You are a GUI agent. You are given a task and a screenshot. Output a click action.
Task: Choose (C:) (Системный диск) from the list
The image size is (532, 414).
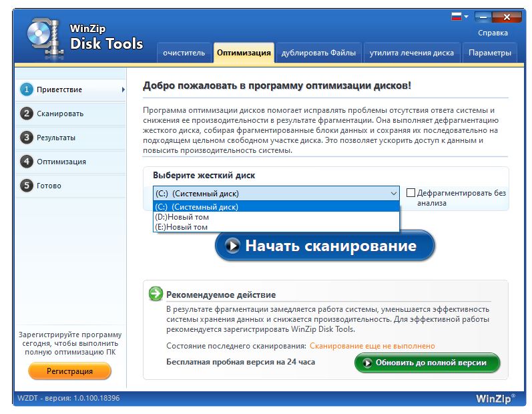coord(276,206)
